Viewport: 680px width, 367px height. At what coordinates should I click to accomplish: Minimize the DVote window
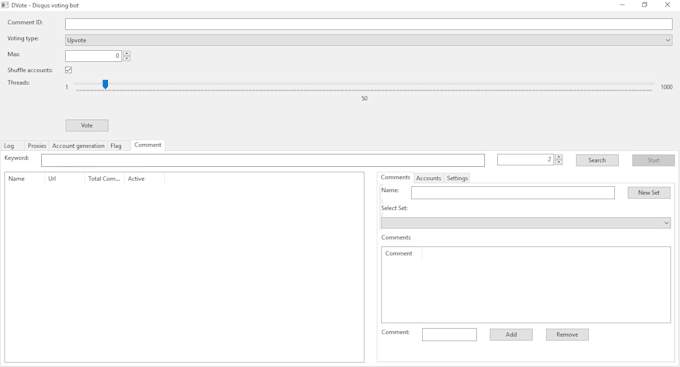[x=622, y=5]
